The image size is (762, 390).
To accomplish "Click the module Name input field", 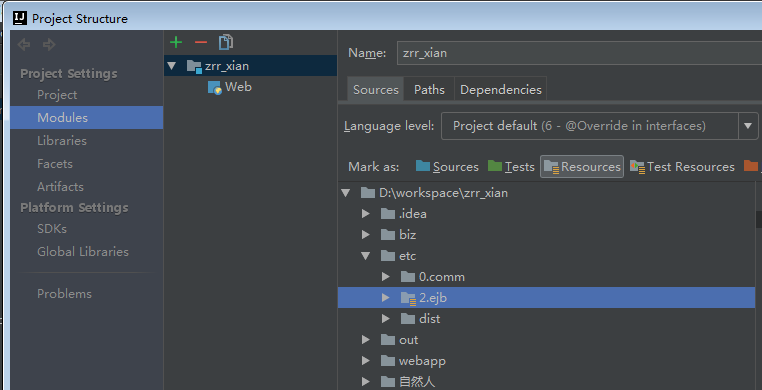I will click(579, 53).
